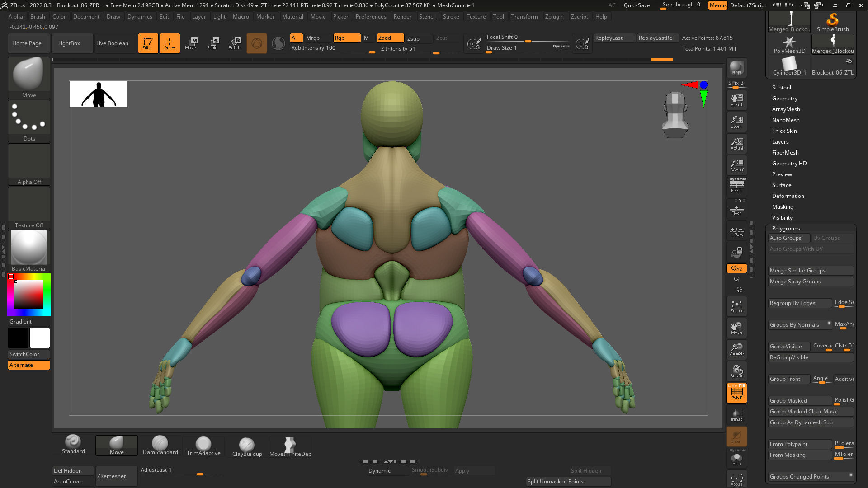Select the Rotate transform icon in top shelf
The height and width of the screenshot is (488, 868).
point(235,43)
